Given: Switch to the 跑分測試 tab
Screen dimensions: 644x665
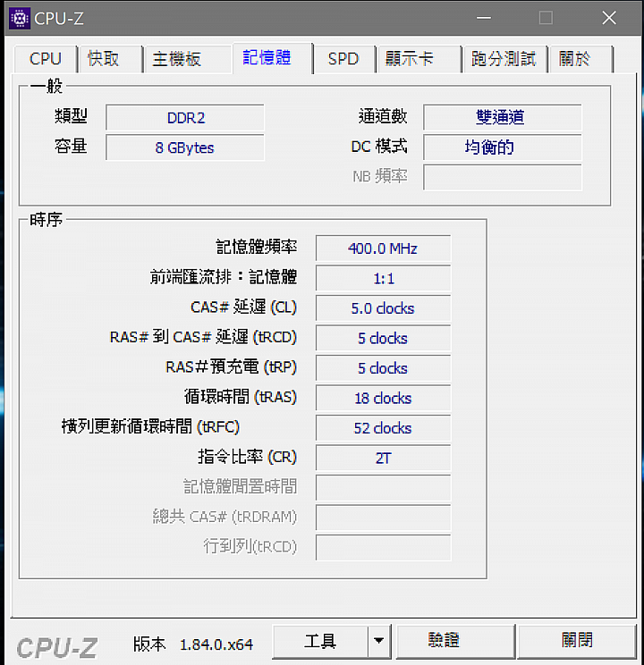Looking at the screenshot, I should [505, 58].
